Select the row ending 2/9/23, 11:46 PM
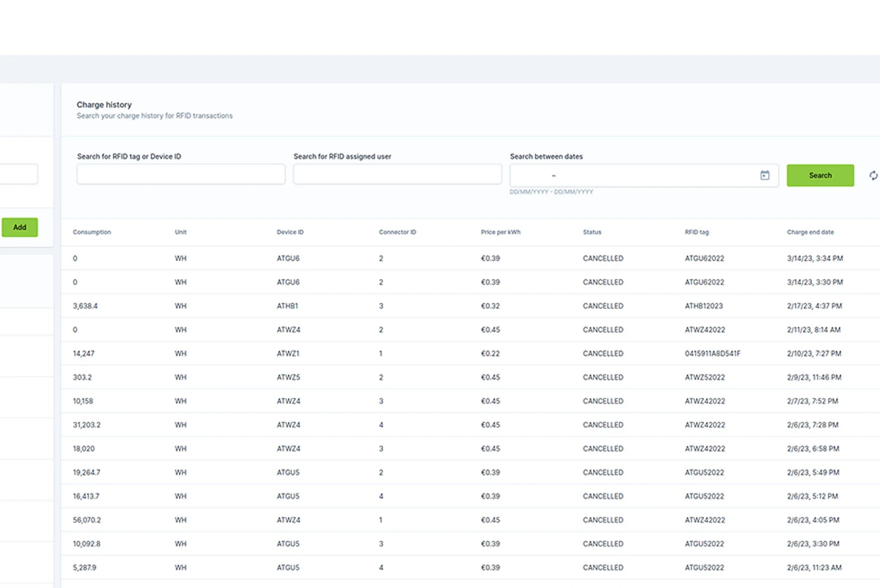 click(470, 377)
